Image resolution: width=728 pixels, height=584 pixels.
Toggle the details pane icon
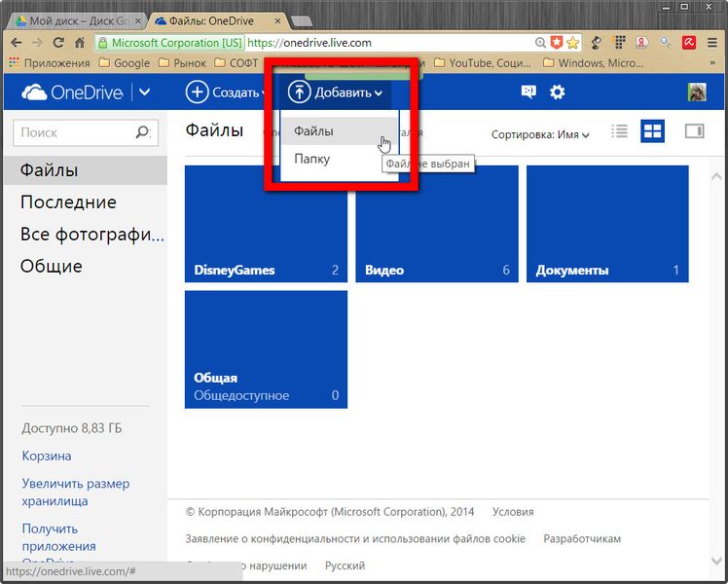695,131
